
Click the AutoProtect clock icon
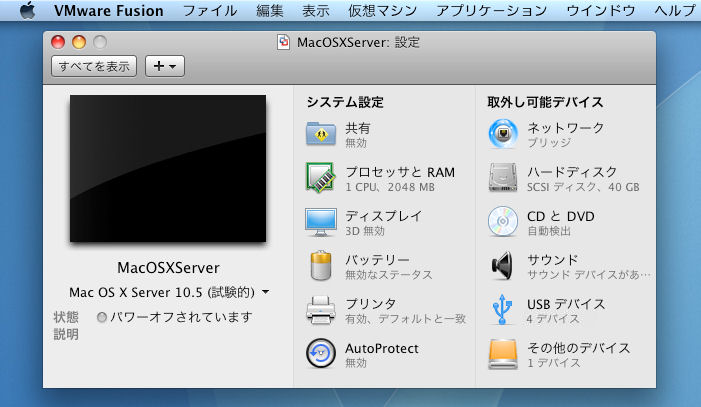(320, 353)
